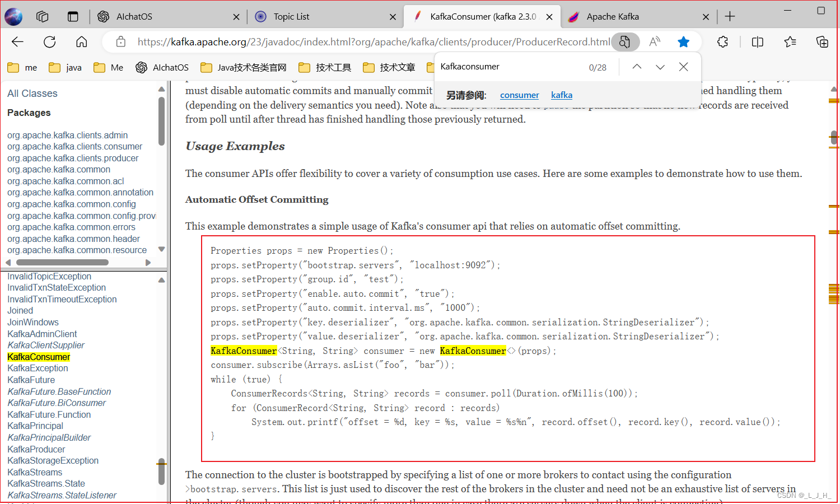Open package org.apache.kafka.clients.consumer
The image size is (840, 504).
pos(74,147)
